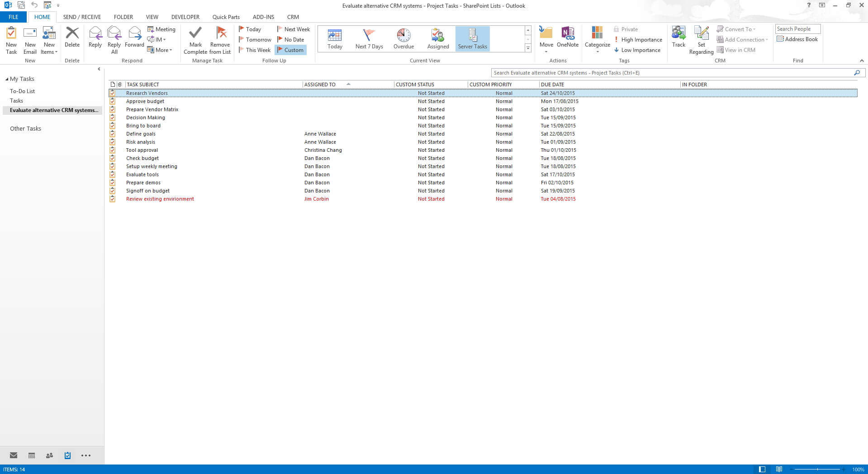Collapse the My Tasks group
The height and width of the screenshot is (474, 868).
[7, 79]
